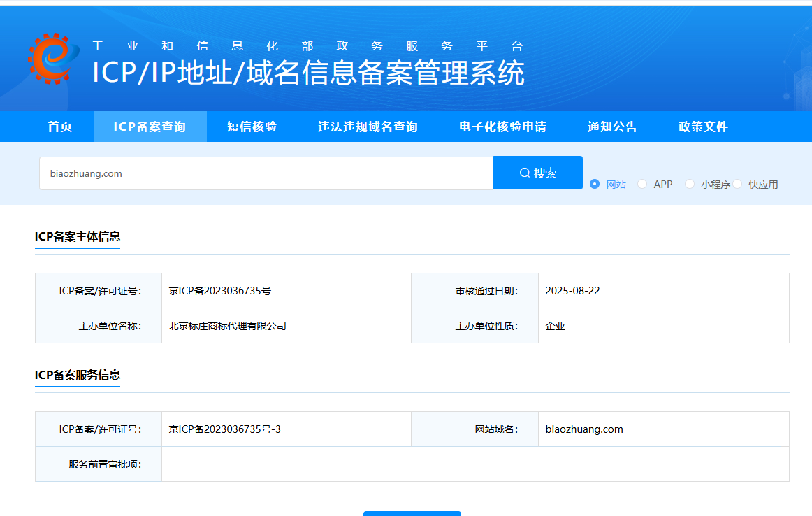Click the biaozhuang.com domain value in table
This screenshot has width=812, height=516.
point(584,429)
